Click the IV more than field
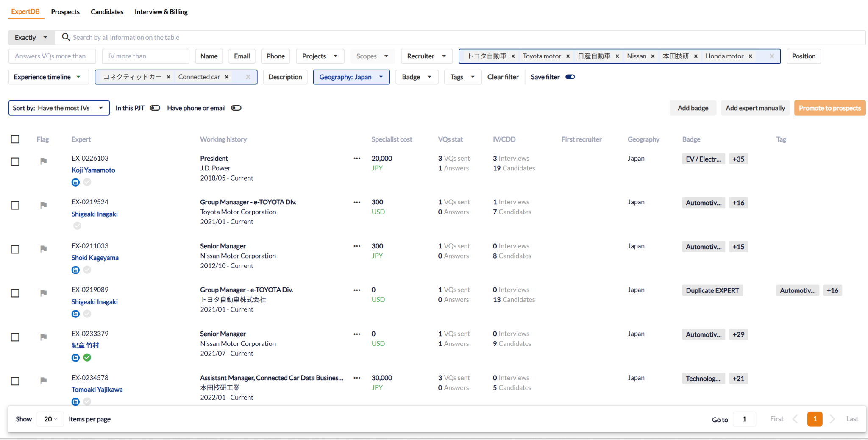This screenshot has height=440, width=868. coord(145,56)
